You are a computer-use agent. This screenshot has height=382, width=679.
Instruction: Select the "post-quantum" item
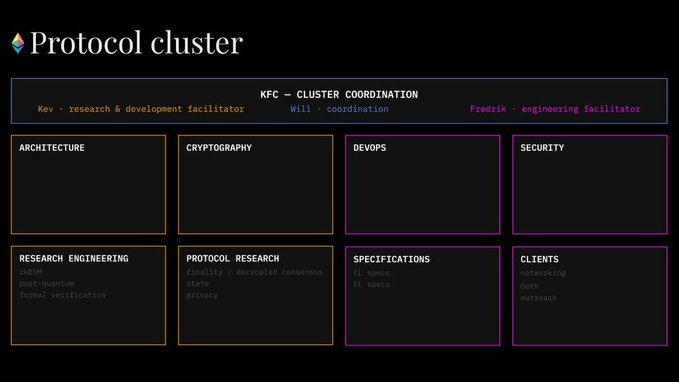point(47,284)
